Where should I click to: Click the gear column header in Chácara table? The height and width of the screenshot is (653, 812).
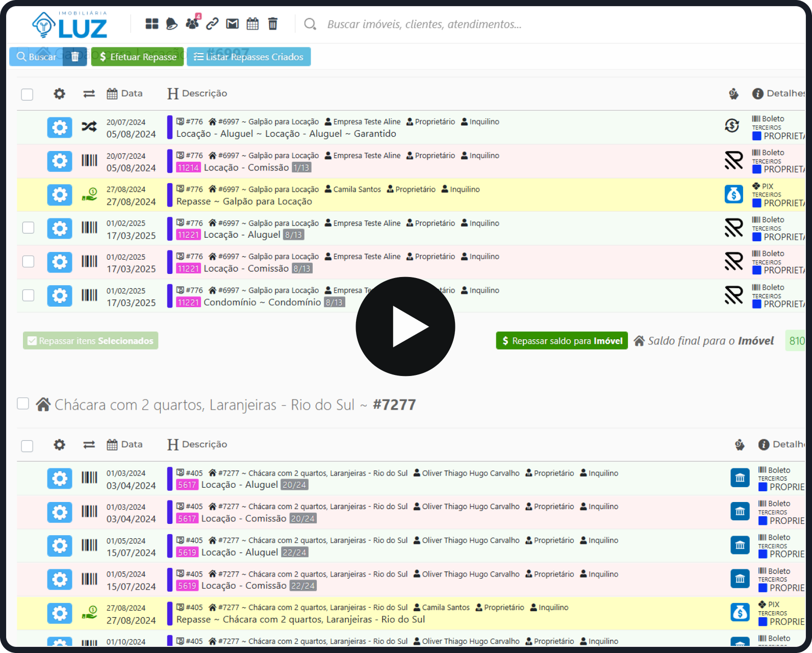click(60, 445)
